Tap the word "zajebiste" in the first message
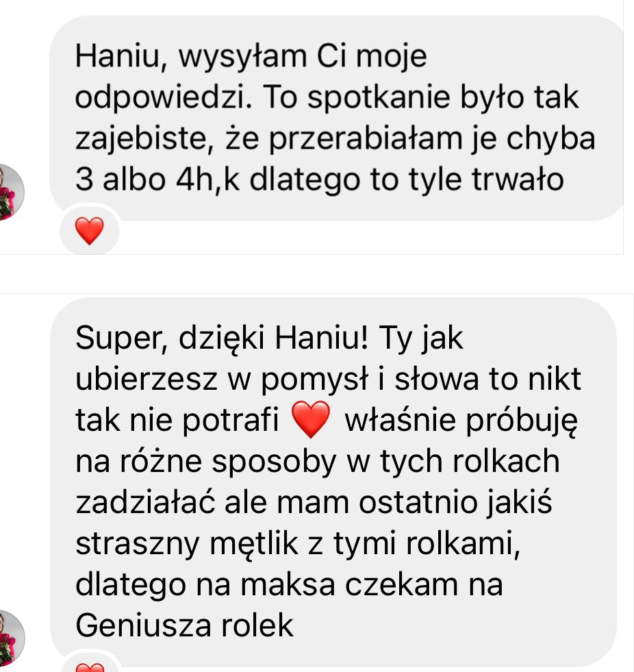Image resolution: width=634 pixels, height=672 pixels. pyautogui.click(x=144, y=139)
